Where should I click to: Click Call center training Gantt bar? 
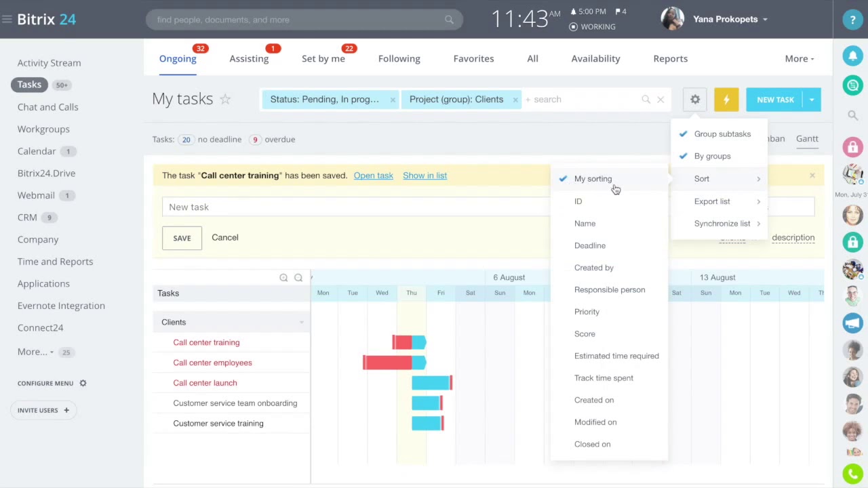click(409, 342)
